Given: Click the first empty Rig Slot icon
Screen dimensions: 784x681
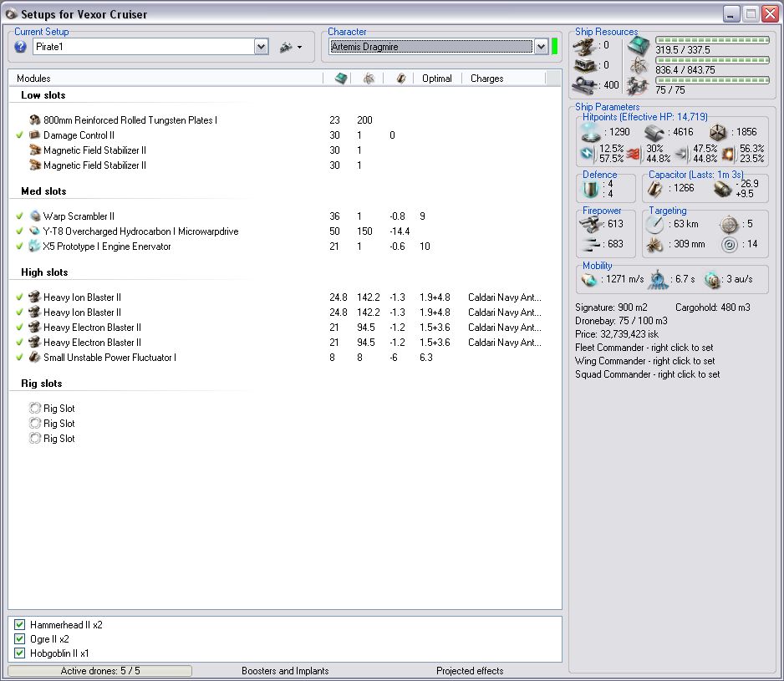Looking at the screenshot, I should [x=35, y=409].
